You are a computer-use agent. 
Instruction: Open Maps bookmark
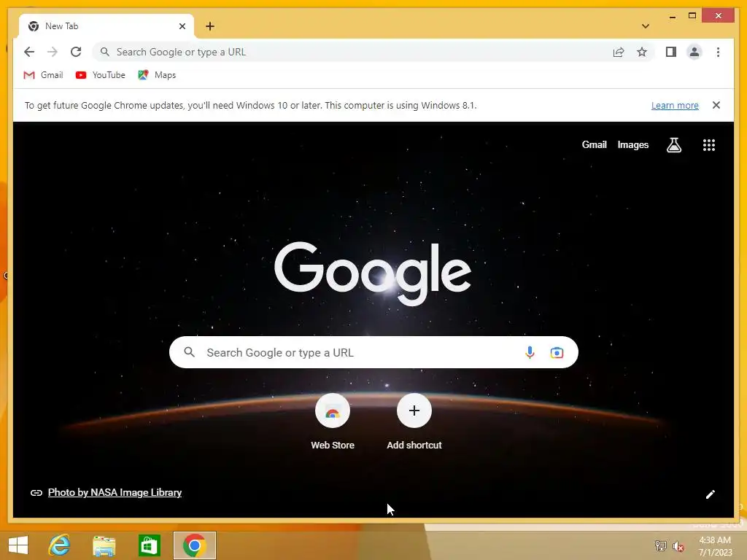point(158,75)
